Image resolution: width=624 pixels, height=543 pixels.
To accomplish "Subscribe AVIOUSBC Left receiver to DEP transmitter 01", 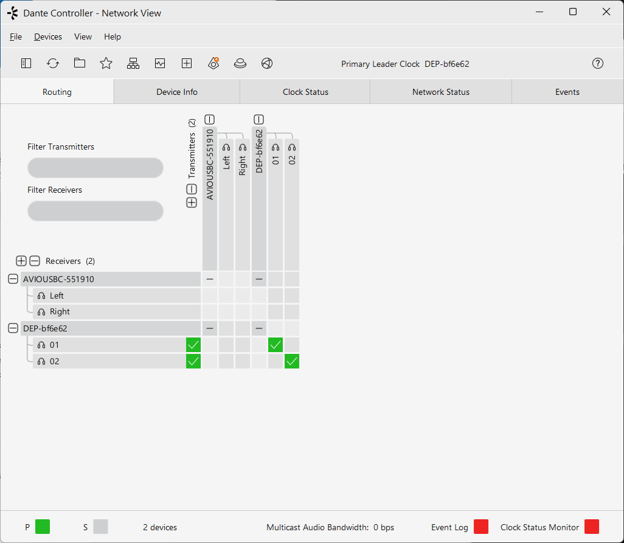I will click(275, 296).
